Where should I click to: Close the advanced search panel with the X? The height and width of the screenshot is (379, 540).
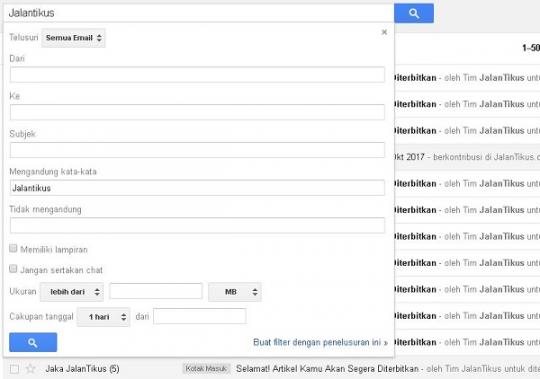(x=384, y=32)
